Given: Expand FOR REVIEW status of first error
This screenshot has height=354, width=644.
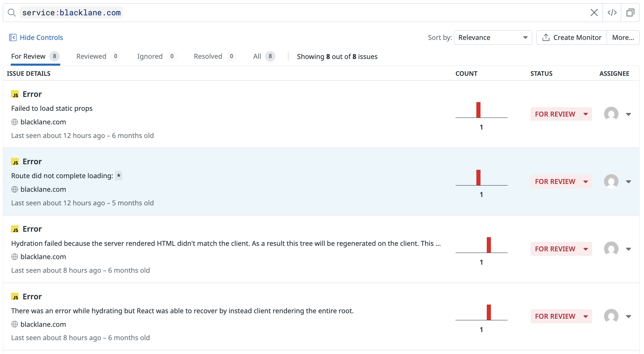Looking at the screenshot, I should (561, 114).
